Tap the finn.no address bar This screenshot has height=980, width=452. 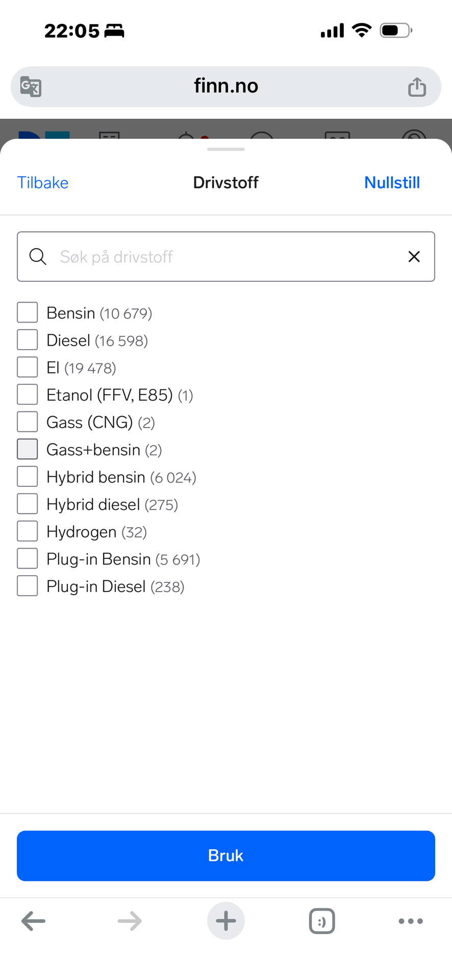point(226,86)
